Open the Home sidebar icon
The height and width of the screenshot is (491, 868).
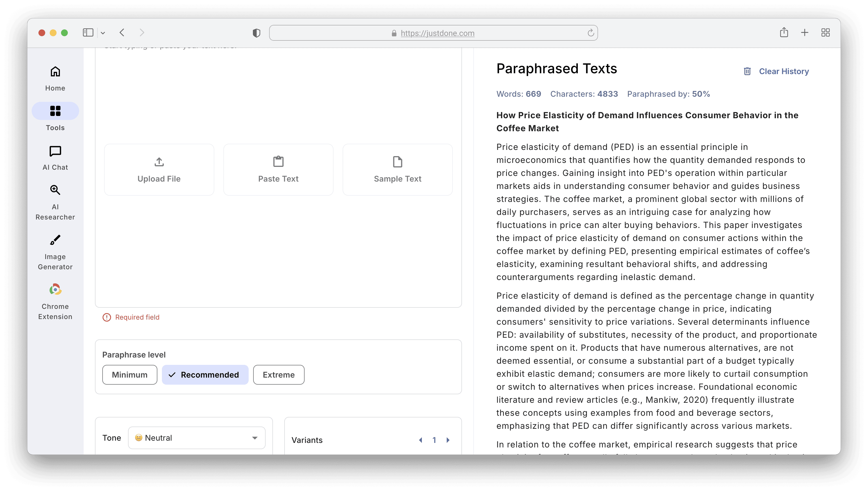coord(55,72)
